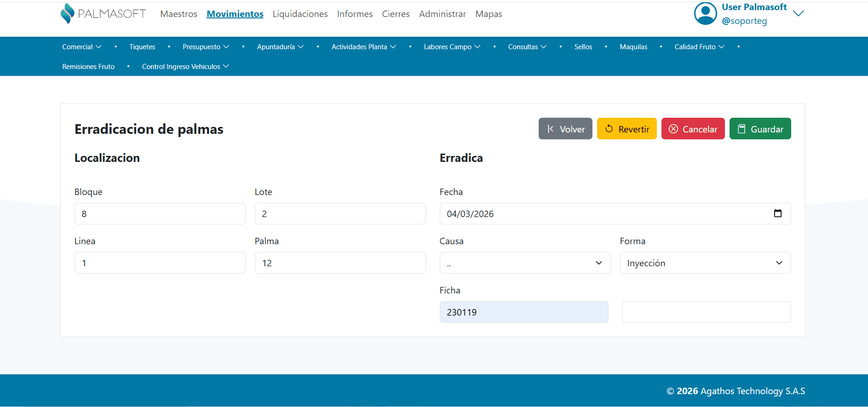Open the Tiquetes link
868x407 pixels.
click(x=142, y=47)
